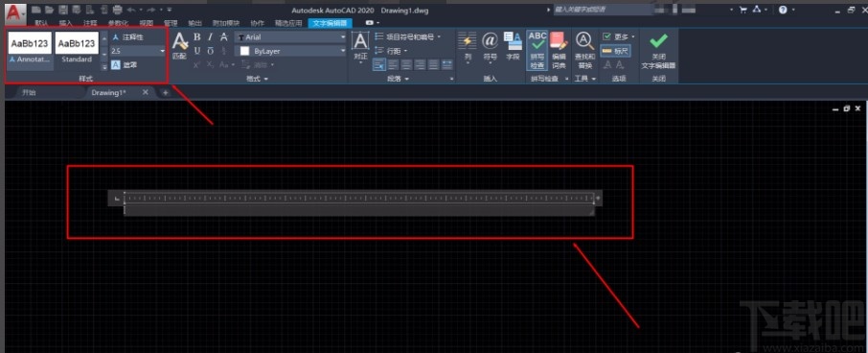Apply Italic with the I icon
868x353 pixels.
click(x=211, y=37)
